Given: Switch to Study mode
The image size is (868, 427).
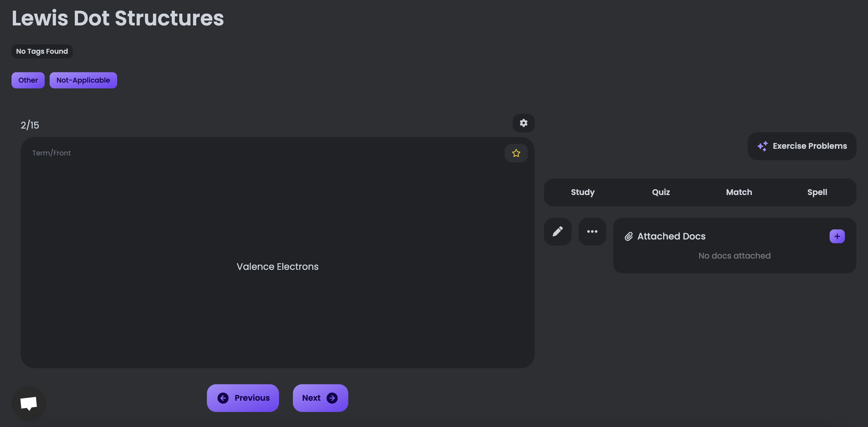Looking at the screenshot, I should pyautogui.click(x=583, y=192).
